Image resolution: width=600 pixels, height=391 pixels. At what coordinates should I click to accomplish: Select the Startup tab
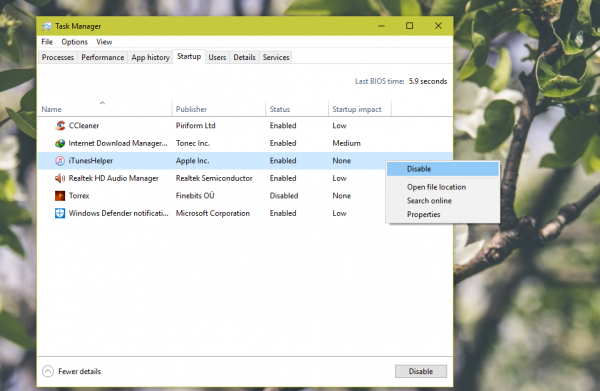(x=189, y=57)
